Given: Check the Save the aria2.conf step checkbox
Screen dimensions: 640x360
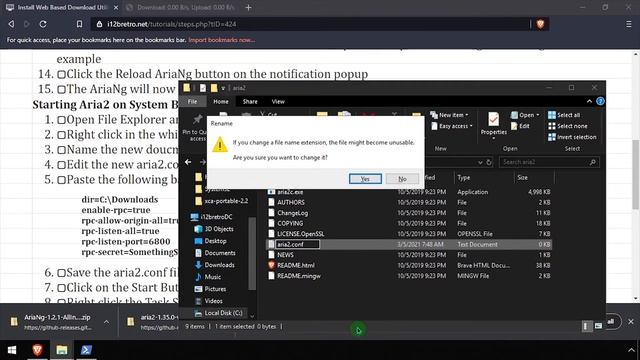Looking at the screenshot, I should (62, 273).
